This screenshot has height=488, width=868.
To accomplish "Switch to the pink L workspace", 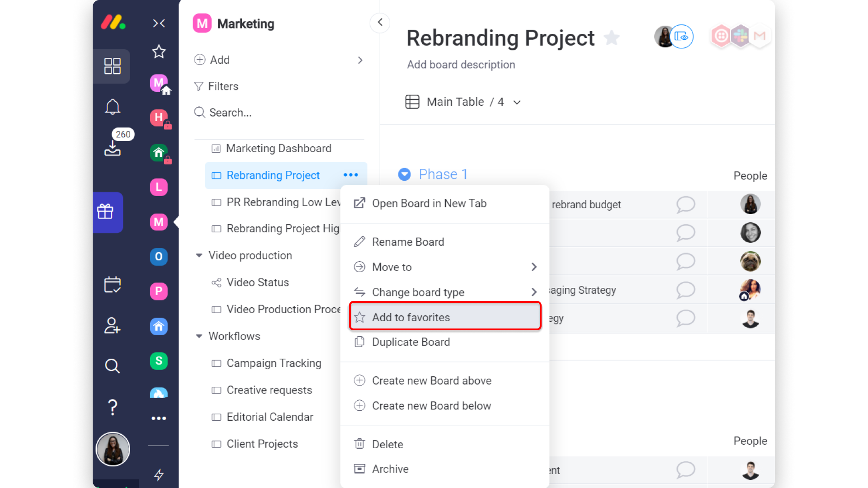I will pyautogui.click(x=159, y=187).
